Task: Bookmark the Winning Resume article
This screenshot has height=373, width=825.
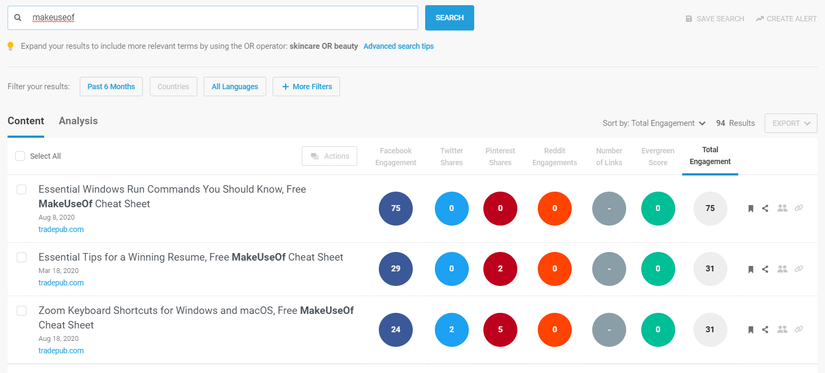Action: [x=751, y=269]
